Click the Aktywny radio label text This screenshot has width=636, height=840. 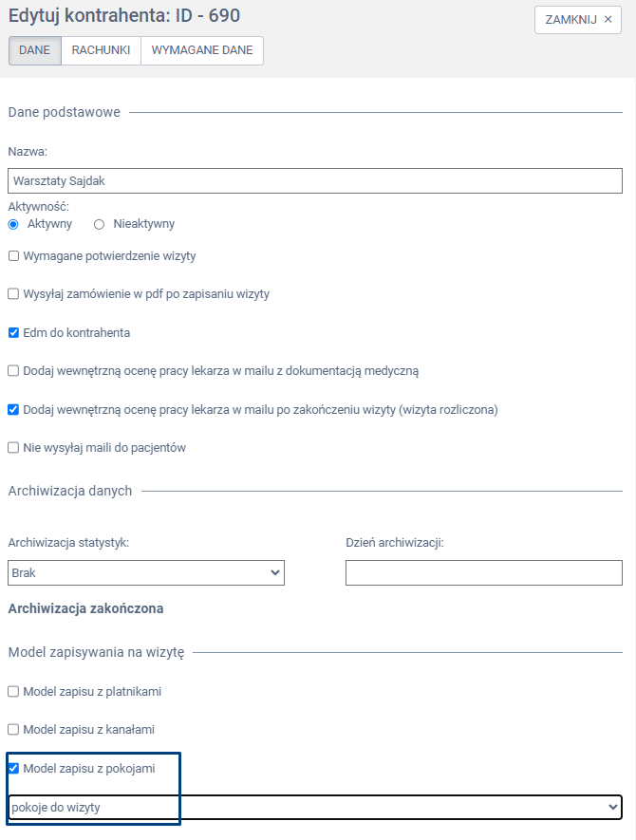pyautogui.click(x=49, y=224)
